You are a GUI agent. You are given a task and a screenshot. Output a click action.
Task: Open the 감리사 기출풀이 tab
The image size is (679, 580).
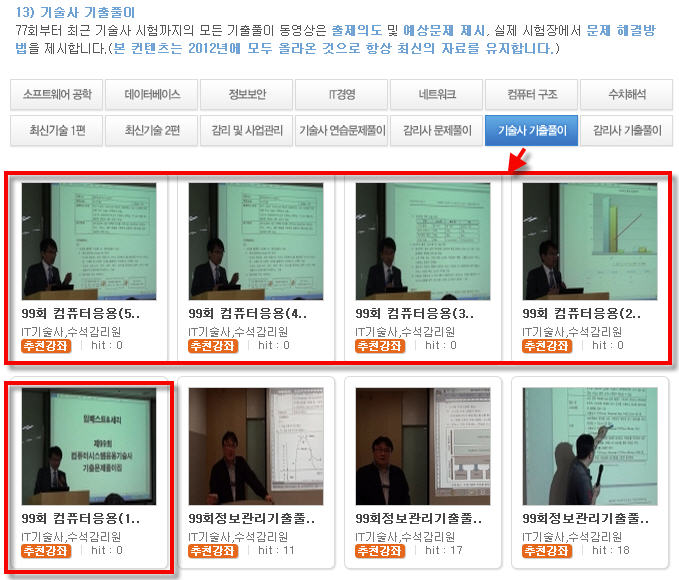click(x=627, y=130)
